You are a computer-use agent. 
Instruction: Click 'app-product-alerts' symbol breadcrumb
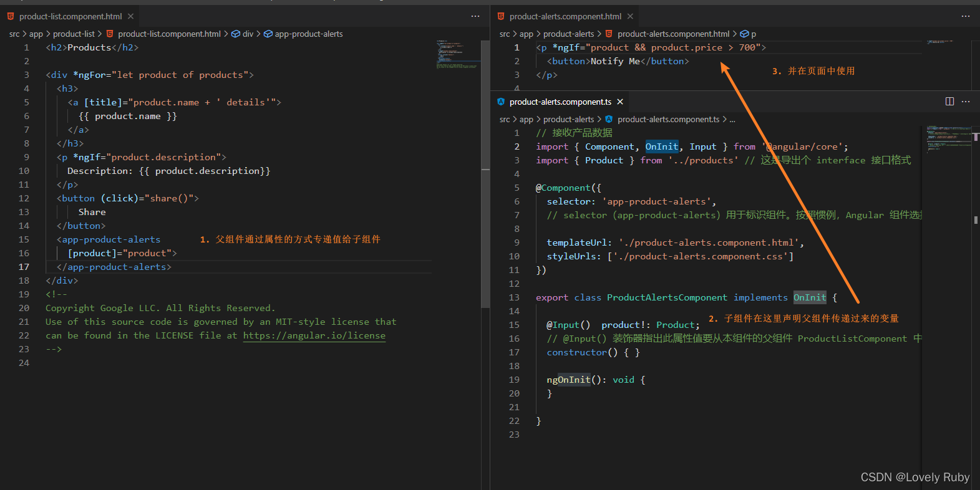[x=309, y=34]
